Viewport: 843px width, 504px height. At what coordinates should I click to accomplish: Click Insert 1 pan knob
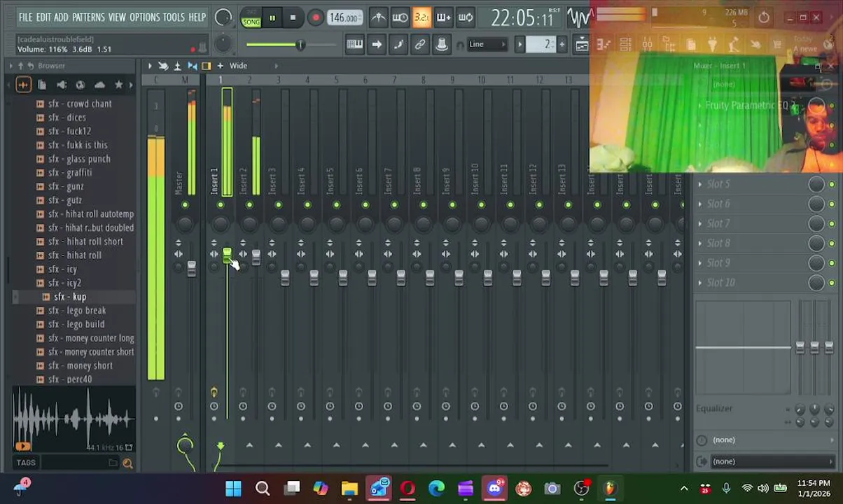[x=221, y=224]
